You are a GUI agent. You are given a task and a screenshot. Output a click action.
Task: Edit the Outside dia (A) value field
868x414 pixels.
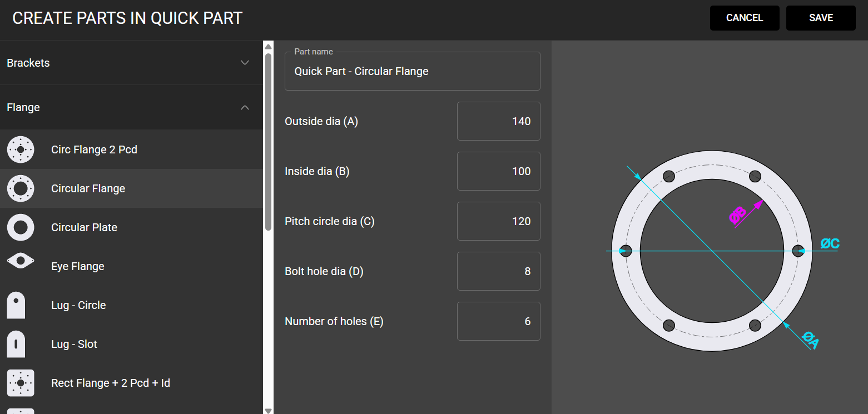point(498,121)
